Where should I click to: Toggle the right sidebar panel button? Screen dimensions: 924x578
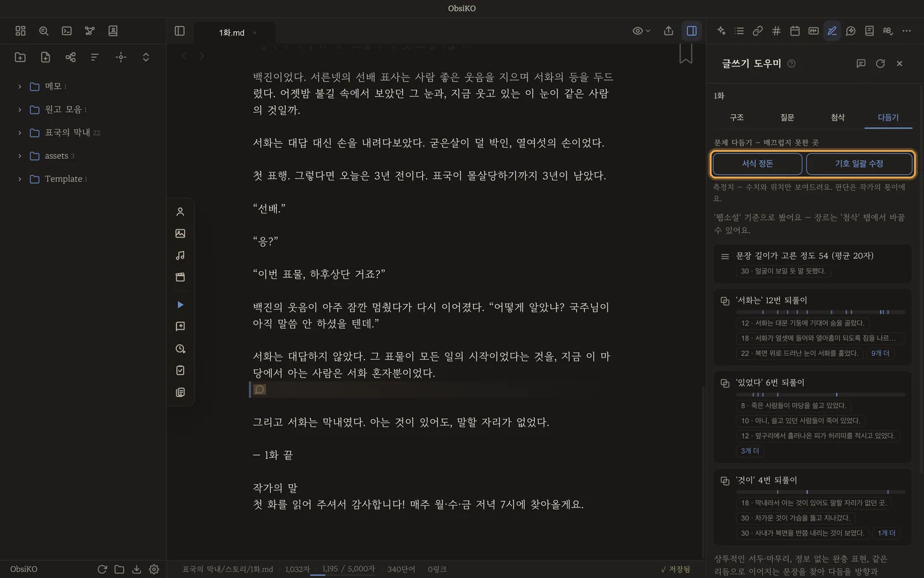691,31
